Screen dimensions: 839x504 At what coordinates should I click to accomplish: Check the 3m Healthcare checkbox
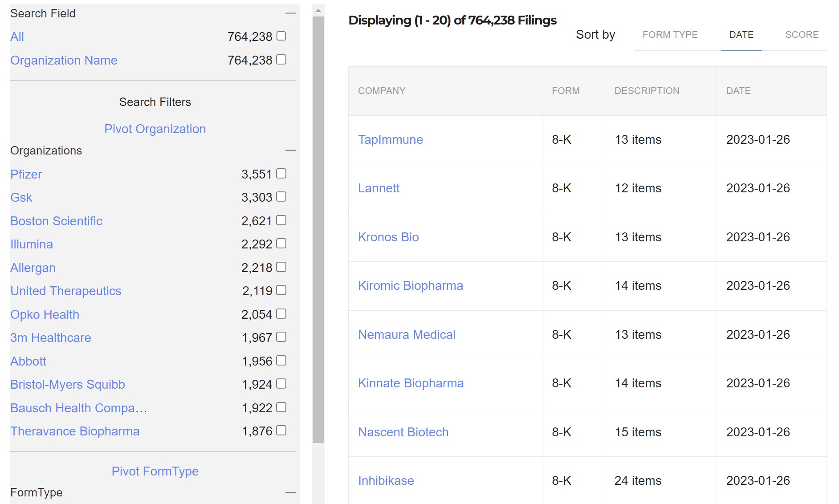[281, 337]
